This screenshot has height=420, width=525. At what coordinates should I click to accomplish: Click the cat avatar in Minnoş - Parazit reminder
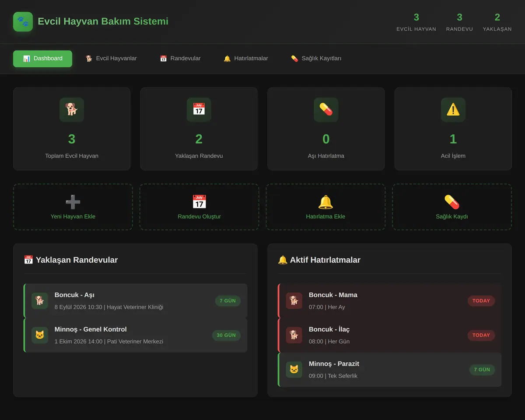[294, 370]
